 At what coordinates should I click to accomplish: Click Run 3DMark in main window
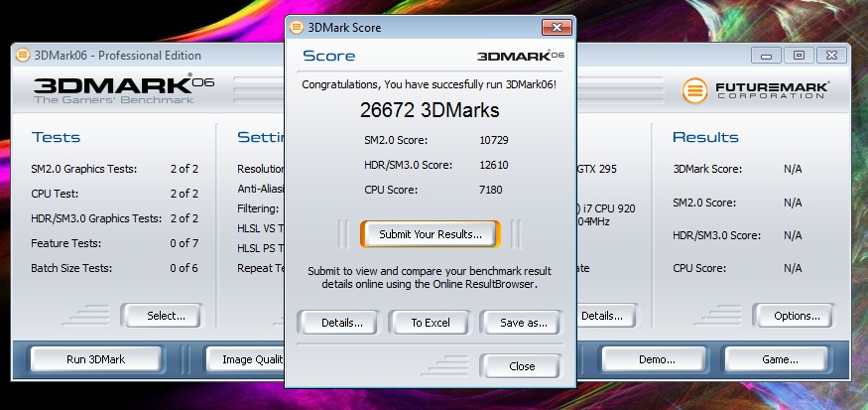click(x=96, y=359)
